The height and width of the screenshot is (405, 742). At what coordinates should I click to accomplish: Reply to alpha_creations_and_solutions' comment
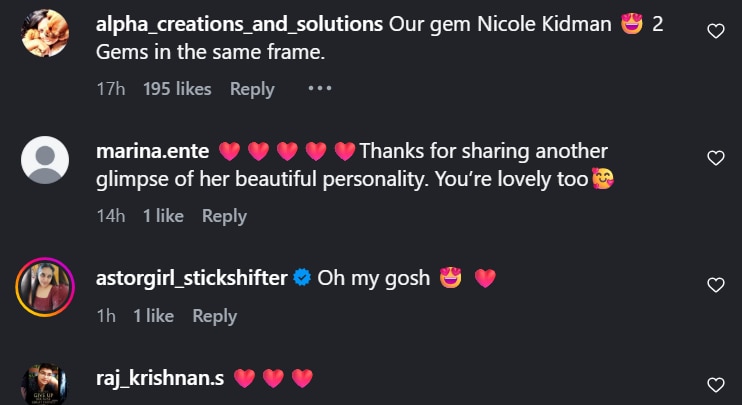(x=252, y=89)
